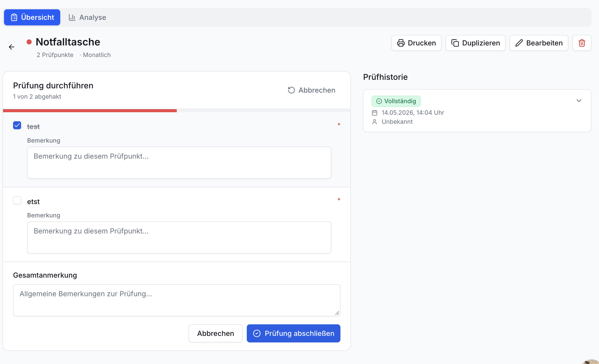Click the Vollständig status badge
The width and height of the screenshot is (599, 364).
tap(396, 101)
